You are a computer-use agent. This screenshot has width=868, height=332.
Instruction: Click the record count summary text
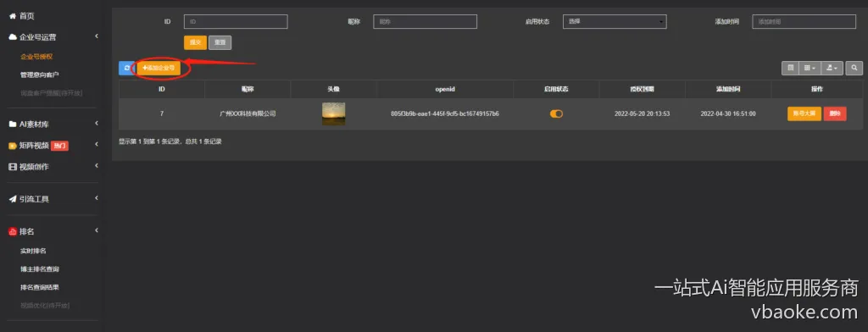tap(170, 141)
